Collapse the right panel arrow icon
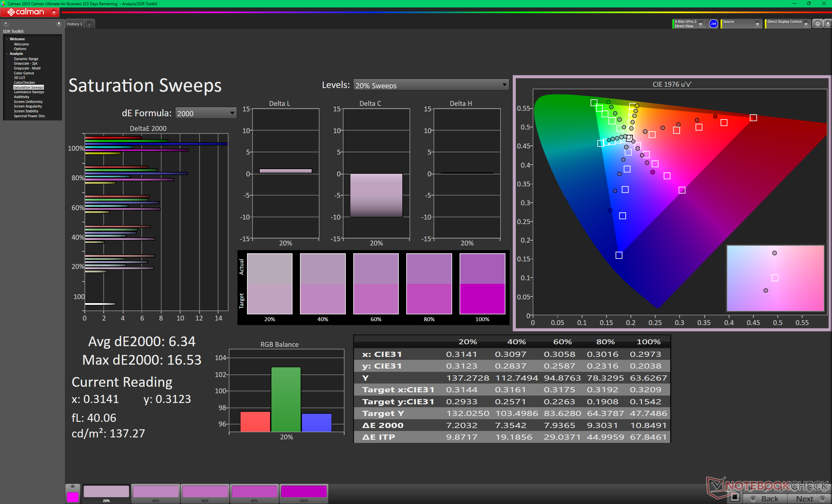The height and width of the screenshot is (504, 832). click(827, 24)
